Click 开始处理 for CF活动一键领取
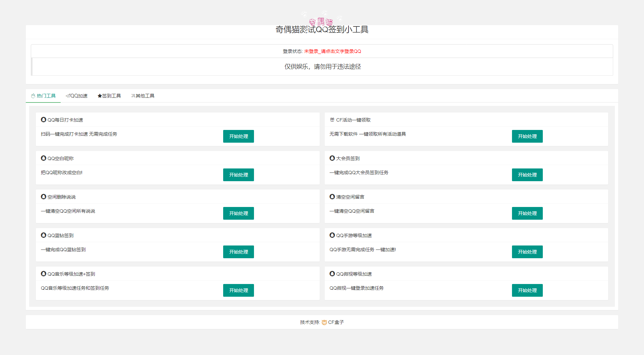The width and height of the screenshot is (644, 355). point(527,136)
